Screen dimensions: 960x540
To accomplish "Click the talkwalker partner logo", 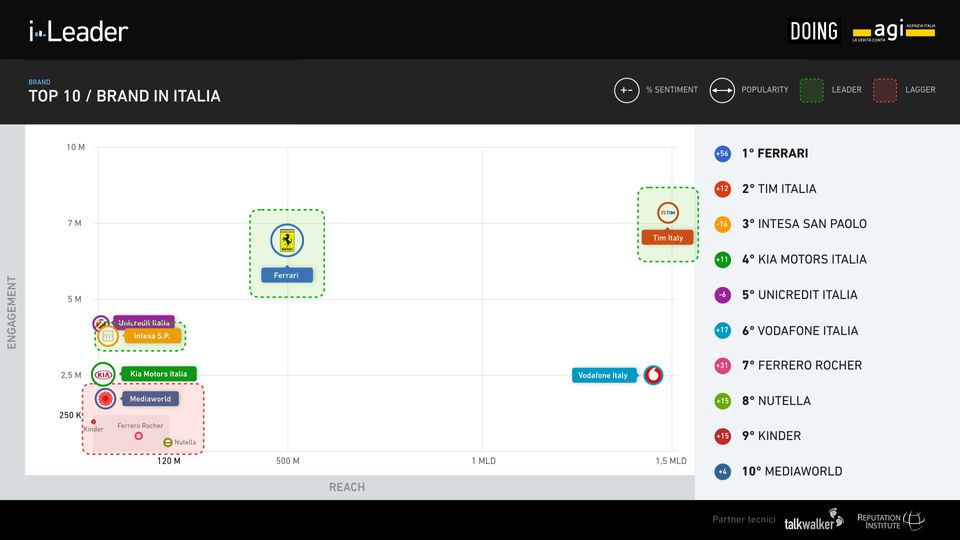I will 813,522.
